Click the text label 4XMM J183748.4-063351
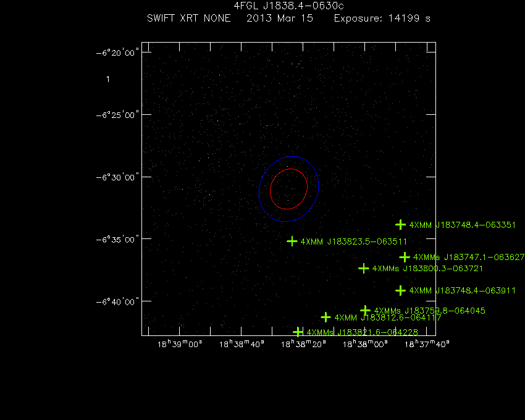 pos(462,225)
